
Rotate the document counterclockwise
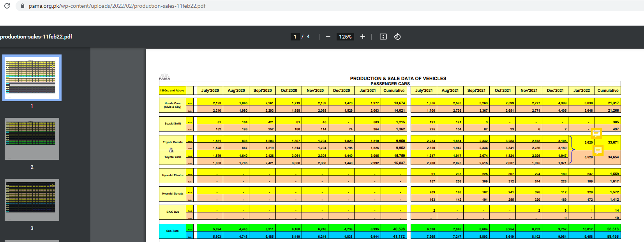[x=397, y=37]
